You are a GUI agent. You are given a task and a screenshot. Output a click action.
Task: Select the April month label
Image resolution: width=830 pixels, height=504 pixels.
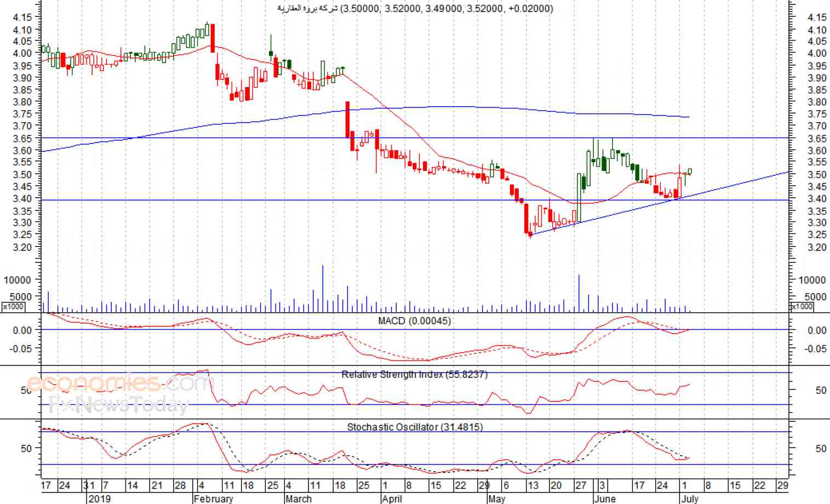[392, 499]
